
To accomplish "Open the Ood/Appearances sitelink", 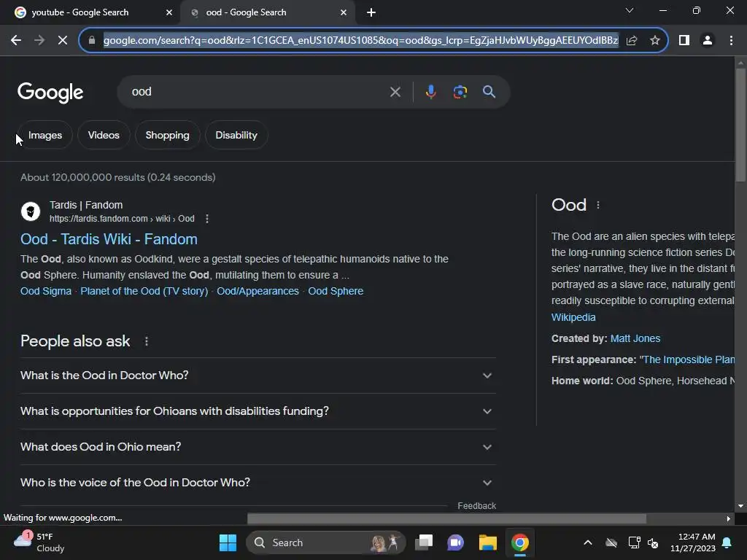I will click(x=258, y=291).
